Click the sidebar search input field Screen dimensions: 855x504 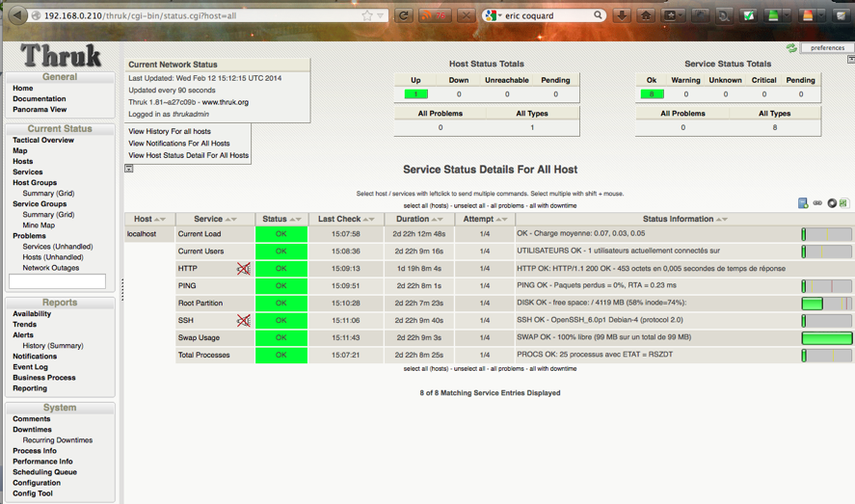point(57,281)
